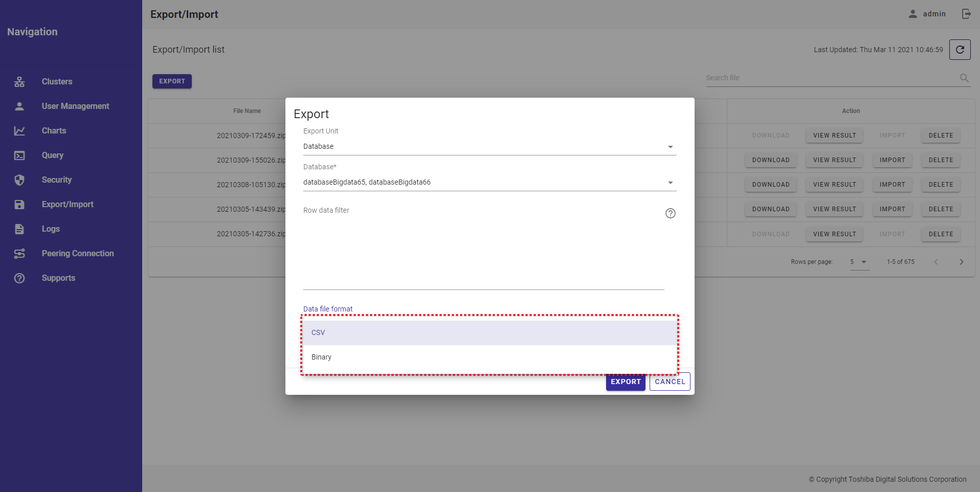This screenshot has height=492, width=980.
Task: Open Clusters from the navigation sidebar
Action: [x=57, y=81]
